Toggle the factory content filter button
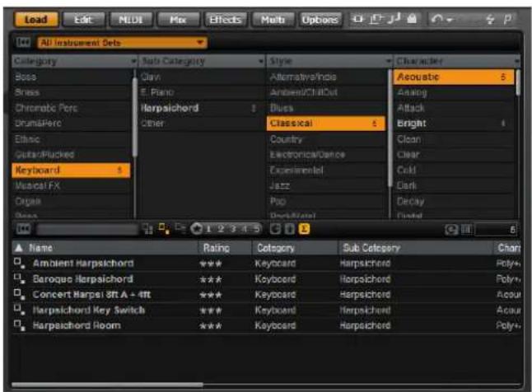 pos(275,229)
